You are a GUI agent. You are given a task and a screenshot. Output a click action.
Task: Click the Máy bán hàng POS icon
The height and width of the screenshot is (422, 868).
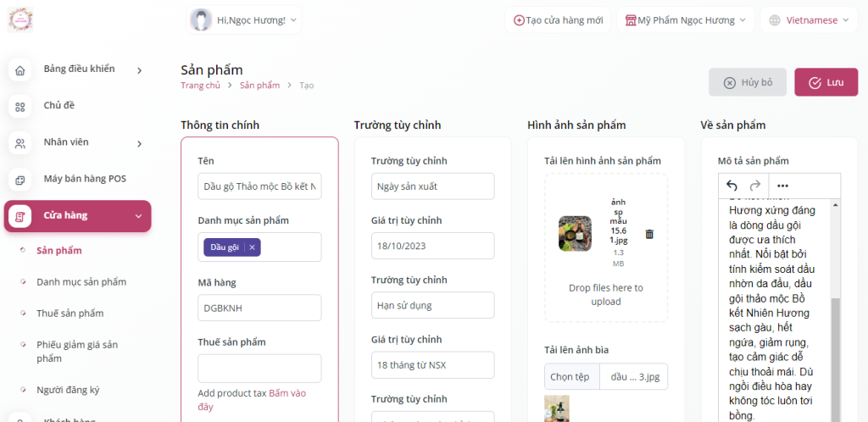[20, 180]
